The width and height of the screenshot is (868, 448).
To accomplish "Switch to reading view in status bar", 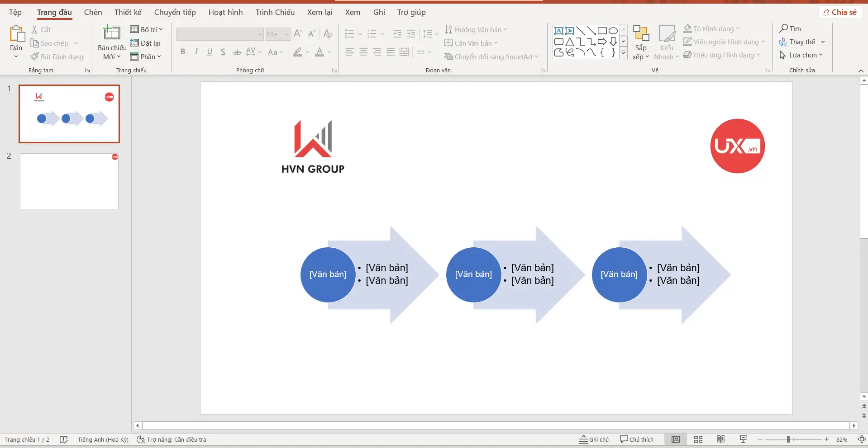I will tap(720, 439).
